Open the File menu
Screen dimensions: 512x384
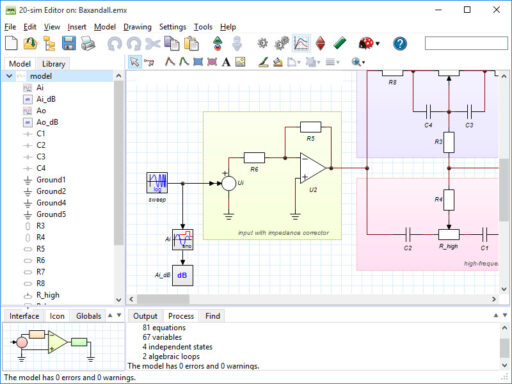pos(10,27)
